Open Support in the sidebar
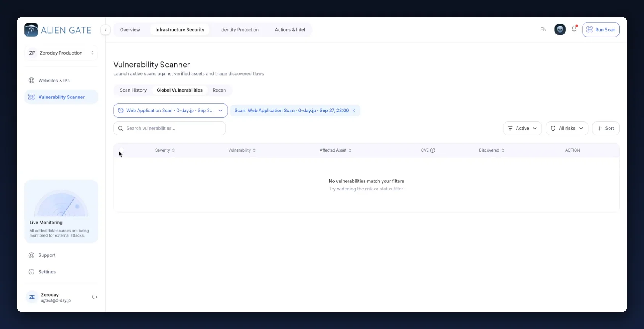 pyautogui.click(x=61, y=255)
